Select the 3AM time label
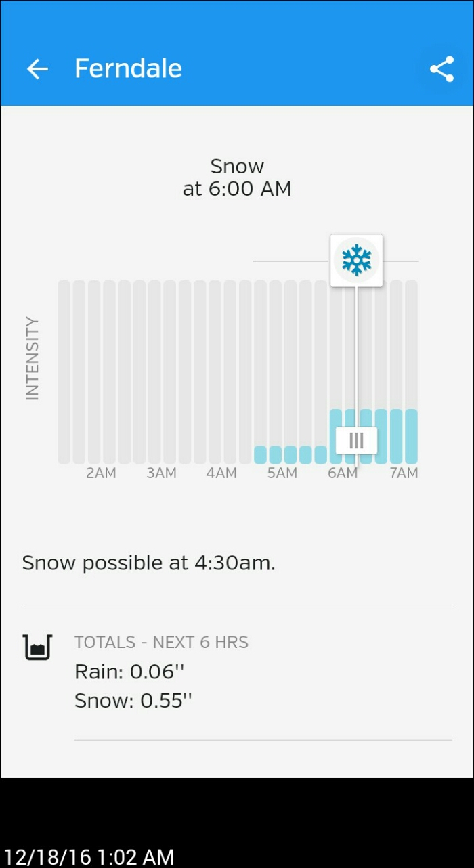Image resolution: width=474 pixels, height=868 pixels. click(x=161, y=473)
